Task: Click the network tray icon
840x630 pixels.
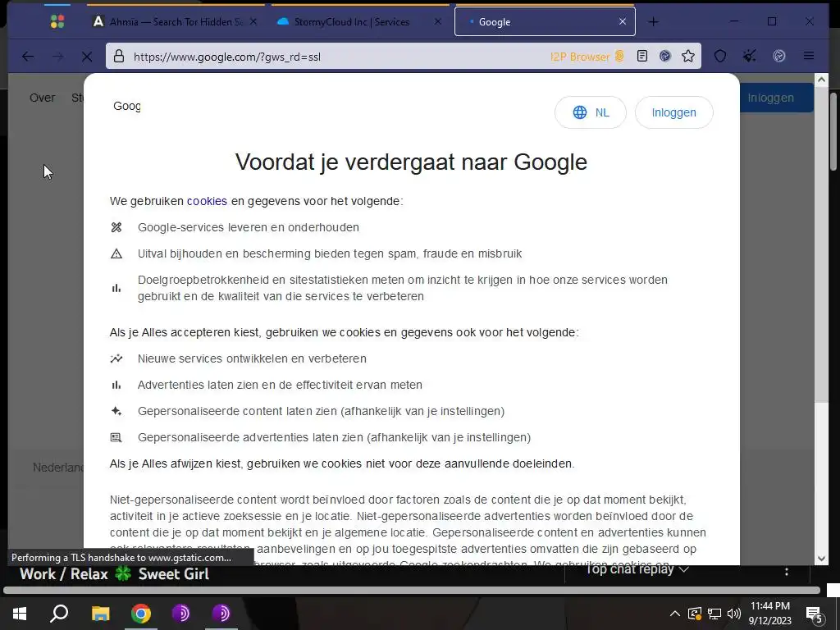Action: point(714,614)
